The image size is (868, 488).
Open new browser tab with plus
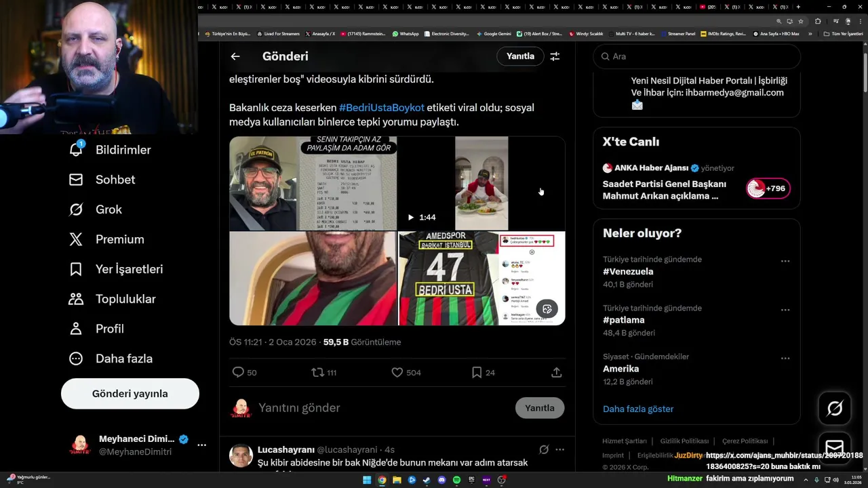[x=799, y=7]
